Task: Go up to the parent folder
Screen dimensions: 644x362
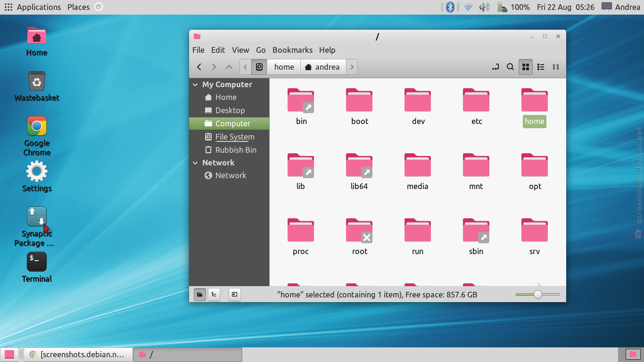Action: point(229,67)
